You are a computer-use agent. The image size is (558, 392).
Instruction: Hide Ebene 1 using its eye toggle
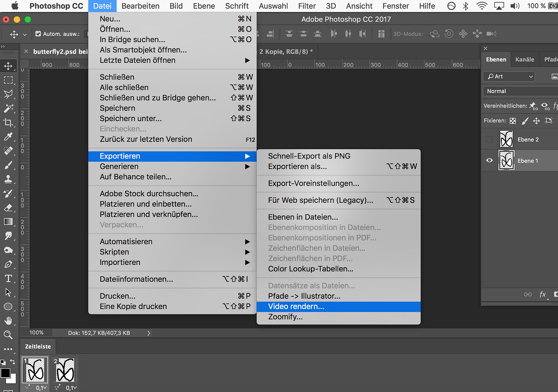(x=489, y=160)
